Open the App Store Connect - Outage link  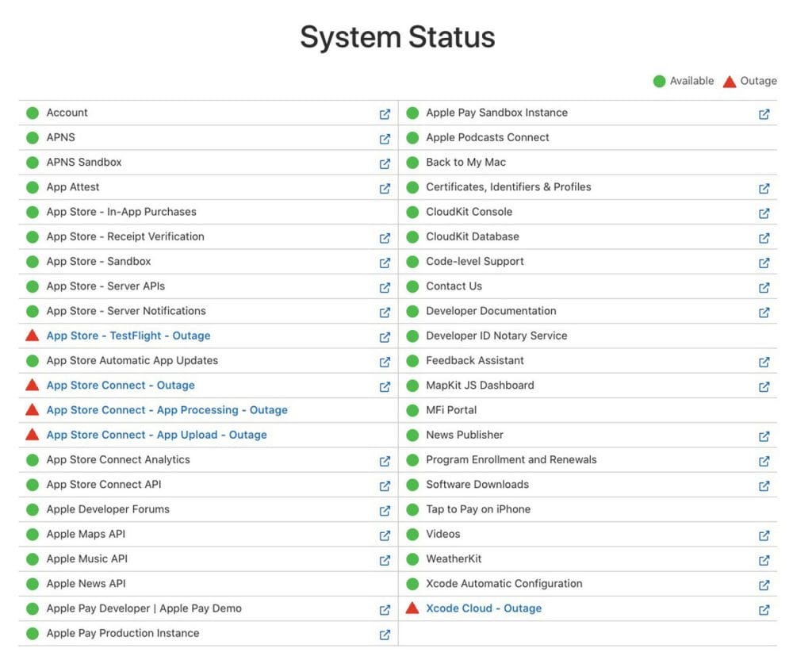pos(121,386)
